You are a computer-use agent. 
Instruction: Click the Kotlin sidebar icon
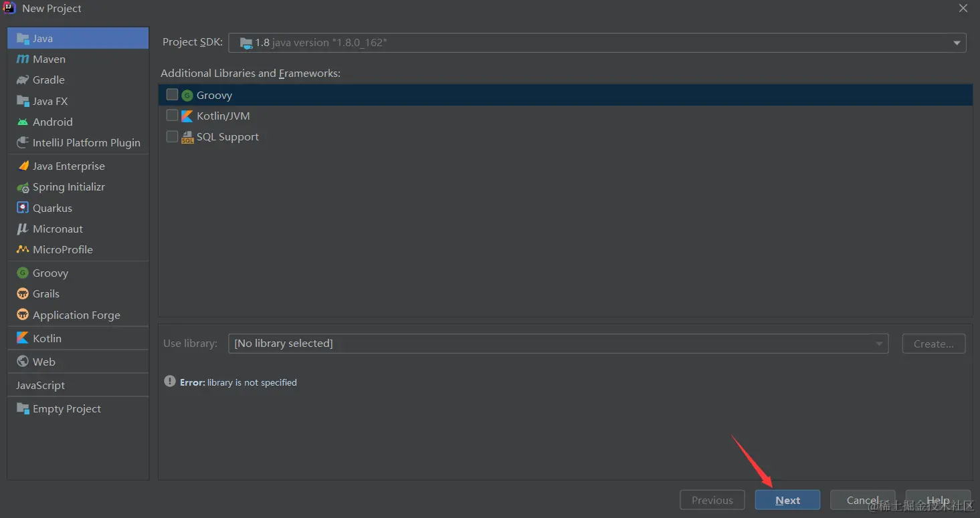point(23,338)
